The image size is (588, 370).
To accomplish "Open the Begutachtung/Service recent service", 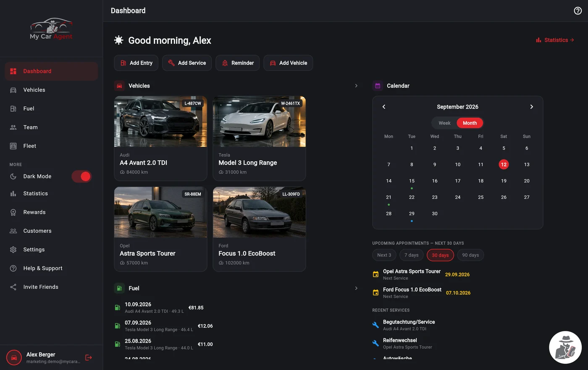I will coord(404,325).
